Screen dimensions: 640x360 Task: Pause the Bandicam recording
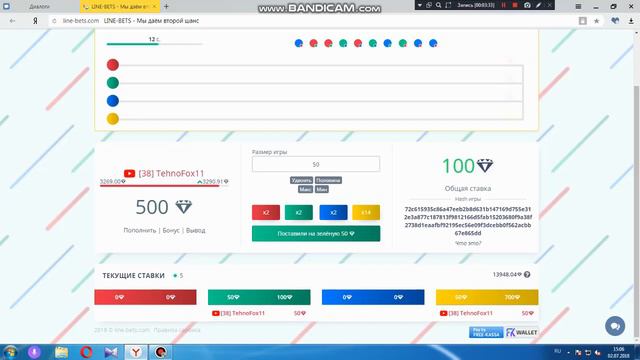(503, 5)
